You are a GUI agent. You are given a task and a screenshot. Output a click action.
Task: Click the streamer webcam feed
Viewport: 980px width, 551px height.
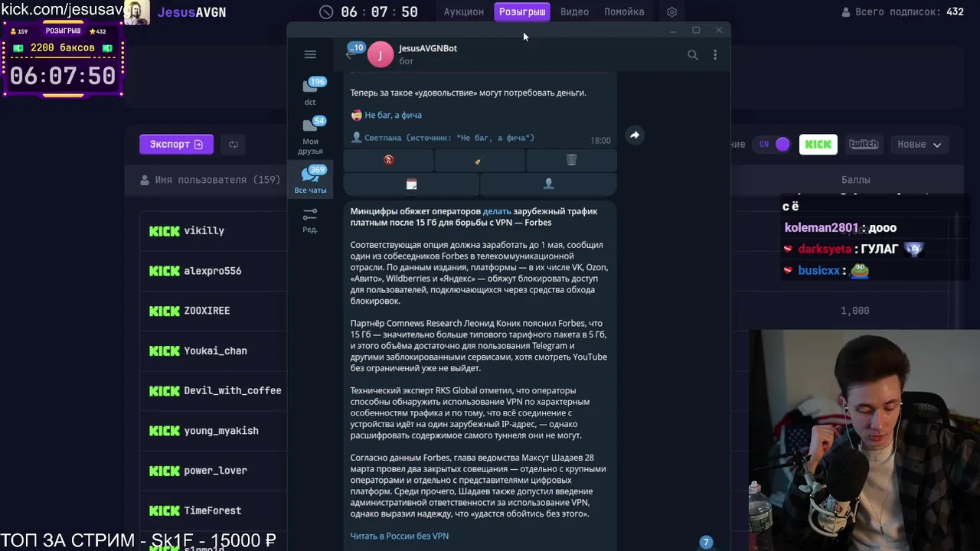[x=864, y=440]
